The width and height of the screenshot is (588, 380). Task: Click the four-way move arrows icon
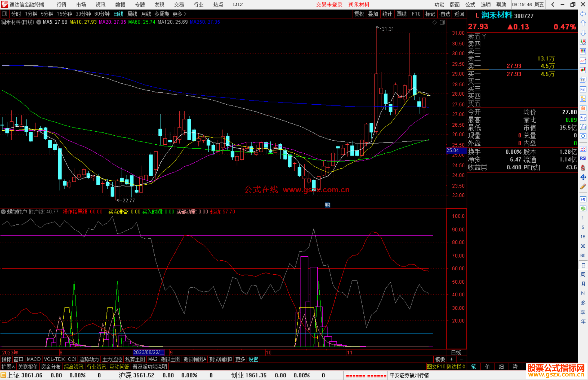coord(583,177)
